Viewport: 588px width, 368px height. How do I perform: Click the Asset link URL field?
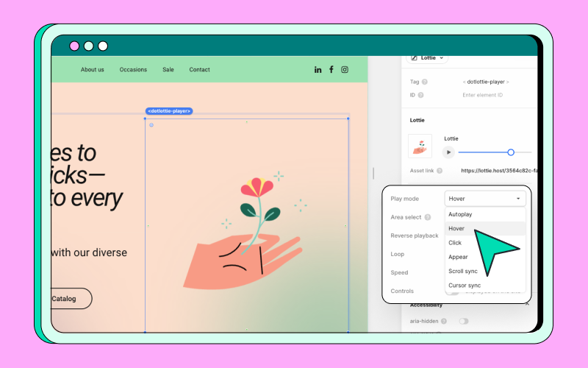499,171
